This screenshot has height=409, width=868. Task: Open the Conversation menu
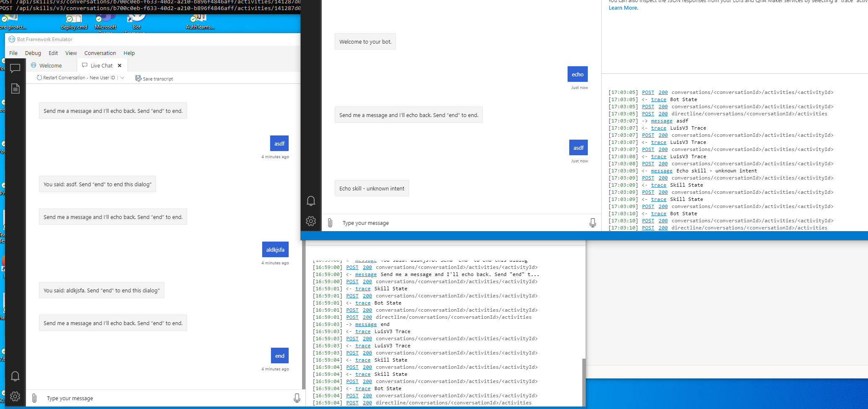[x=100, y=53]
